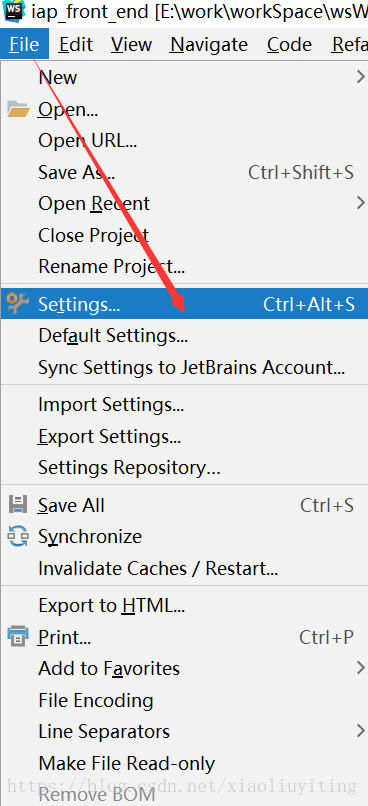Click the printer icon beside Print

(18, 637)
